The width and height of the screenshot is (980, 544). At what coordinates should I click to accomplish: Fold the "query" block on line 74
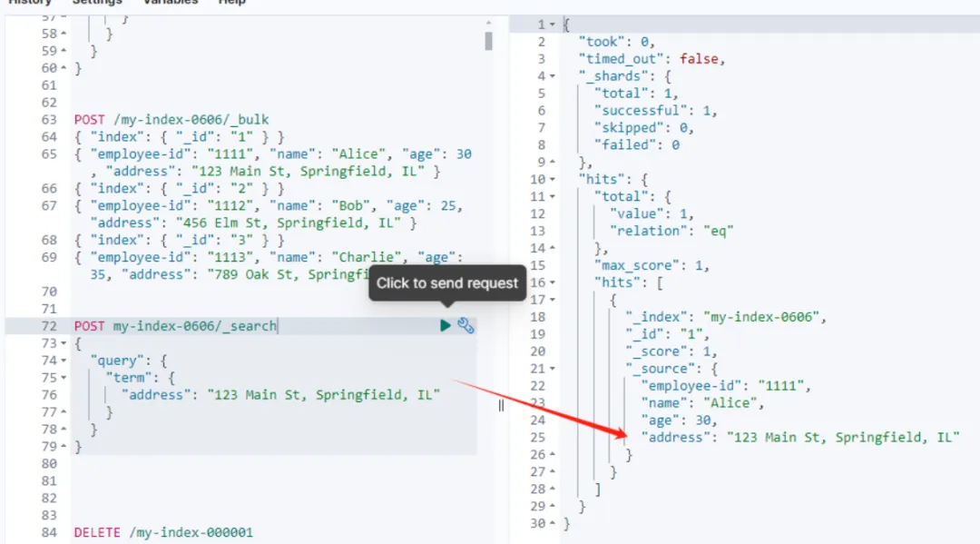click(63, 361)
